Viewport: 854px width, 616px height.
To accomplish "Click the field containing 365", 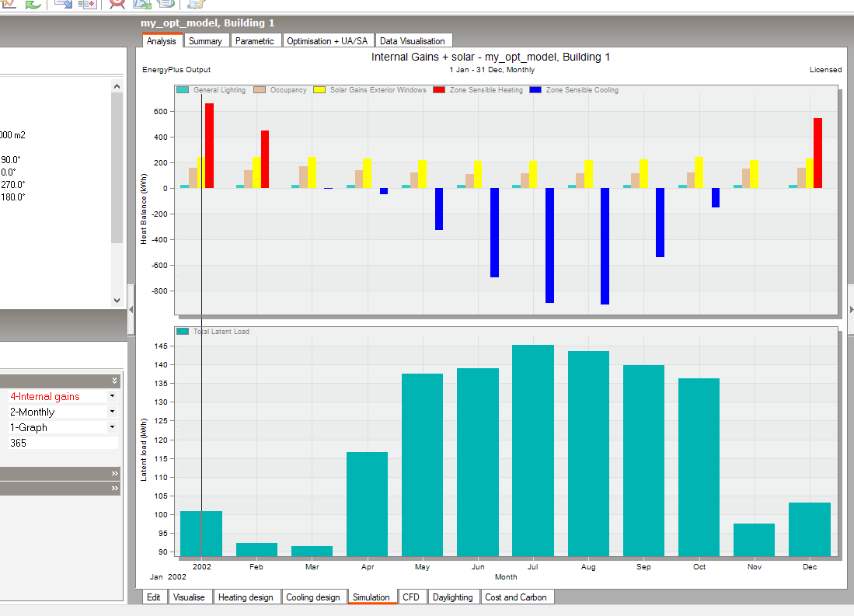I will [63, 443].
